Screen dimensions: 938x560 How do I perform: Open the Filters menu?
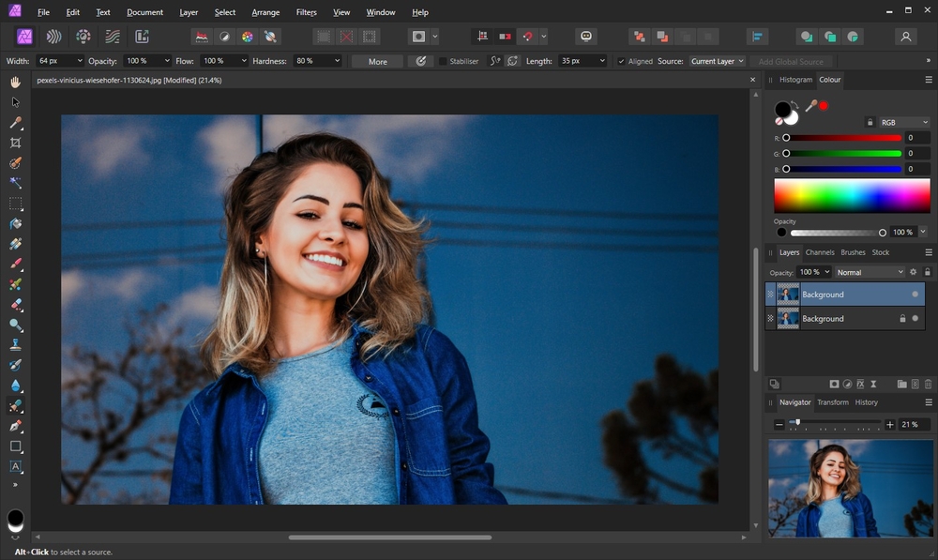coord(307,12)
